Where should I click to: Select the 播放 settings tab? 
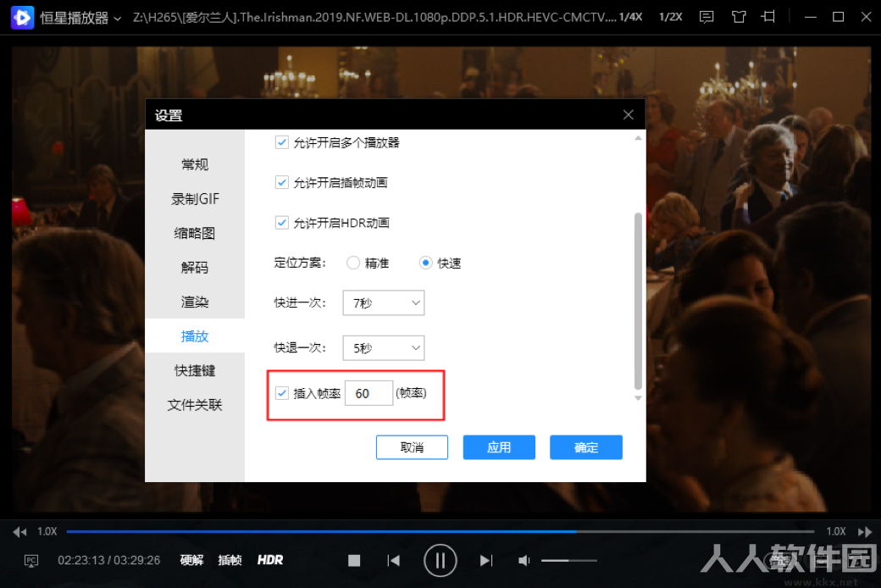pyautogui.click(x=195, y=336)
